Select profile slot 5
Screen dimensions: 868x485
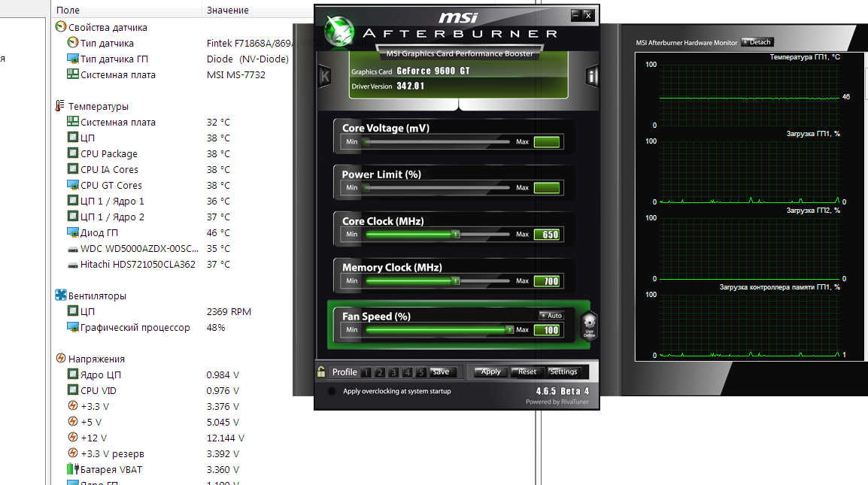[420, 372]
